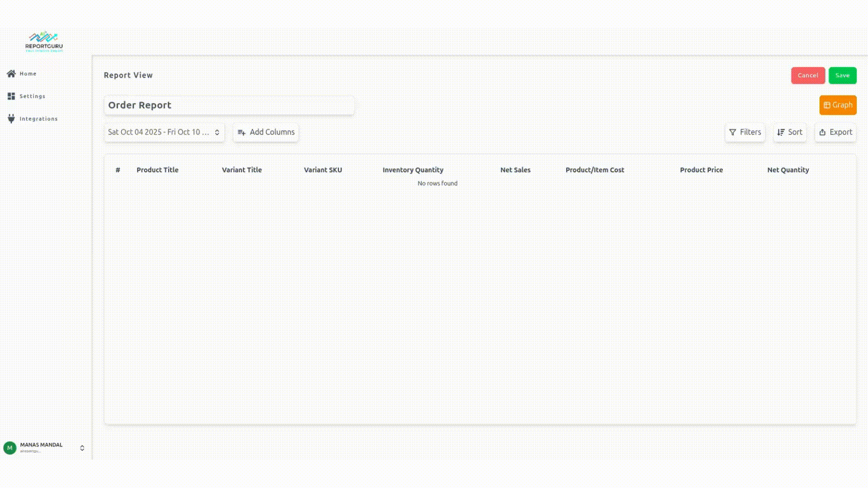Cancel the report changes
Image resolution: width=868 pixels, height=488 pixels.
click(807, 75)
